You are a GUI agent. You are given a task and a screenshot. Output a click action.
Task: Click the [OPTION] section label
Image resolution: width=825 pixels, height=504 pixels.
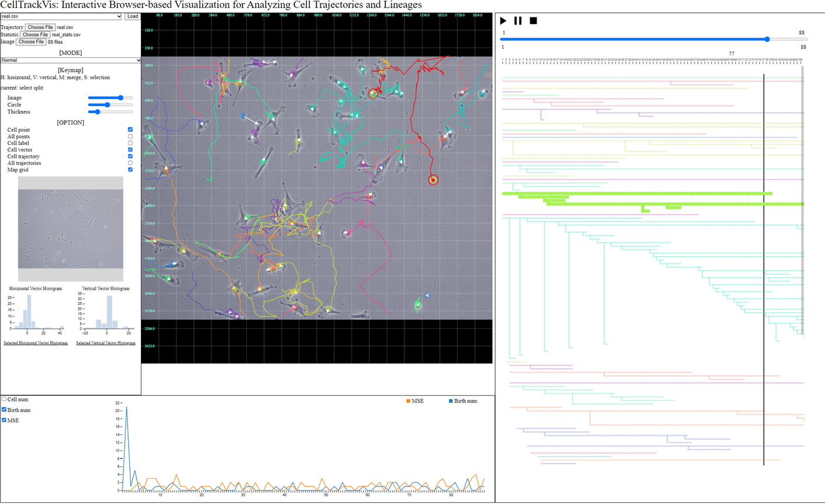(x=70, y=122)
